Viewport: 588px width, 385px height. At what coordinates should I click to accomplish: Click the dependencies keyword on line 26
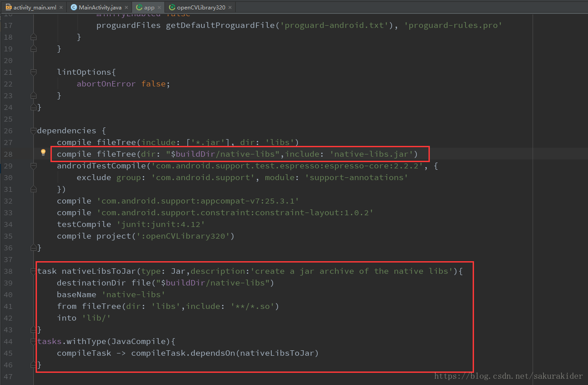click(x=66, y=131)
